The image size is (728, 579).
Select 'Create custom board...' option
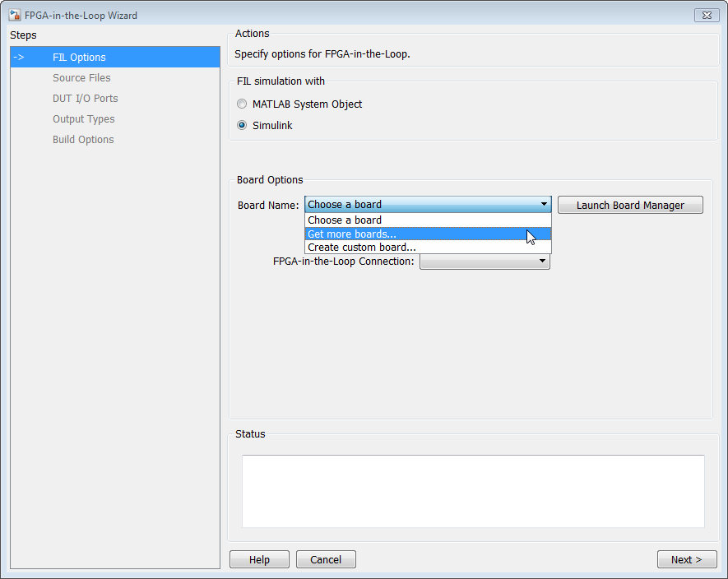428,247
